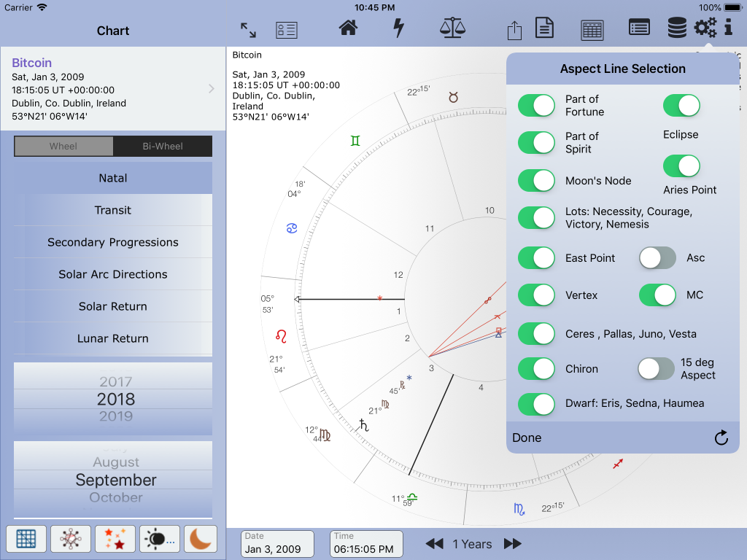Screen dimensions: 747x560
Task: Open the database stack icon
Action: [x=676, y=27]
